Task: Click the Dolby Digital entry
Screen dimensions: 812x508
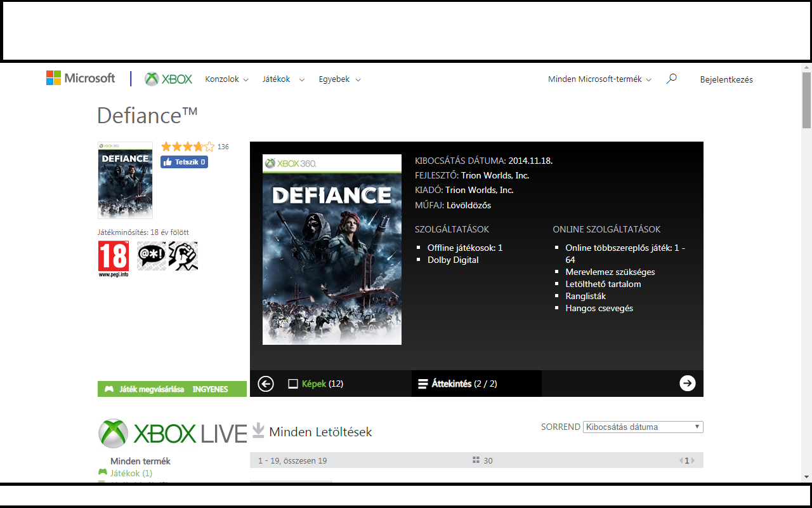Action: coord(453,260)
